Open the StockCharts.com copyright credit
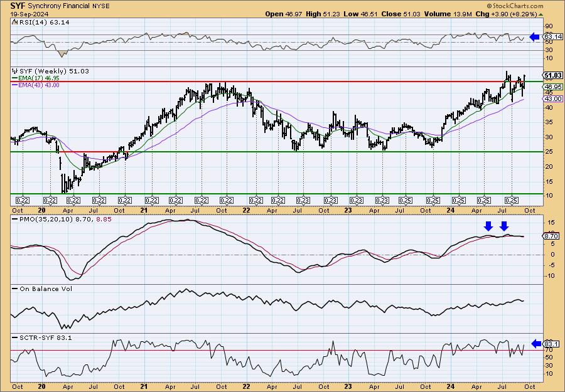 click(x=515, y=6)
